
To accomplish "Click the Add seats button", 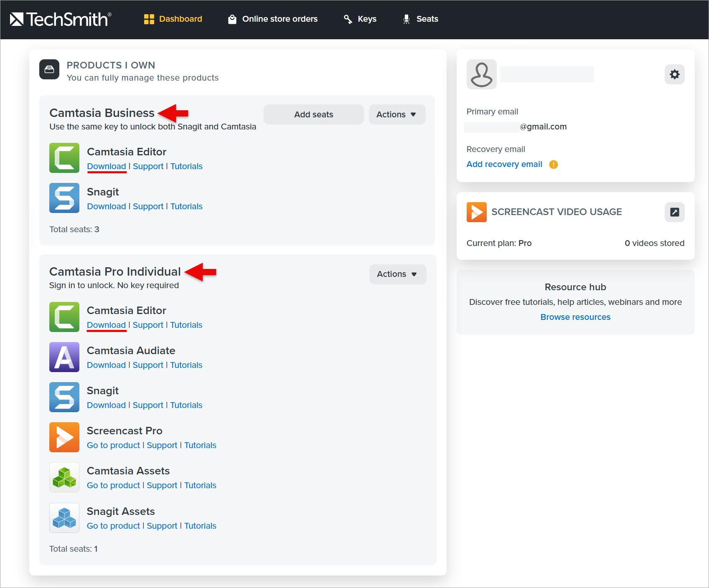I will click(314, 114).
